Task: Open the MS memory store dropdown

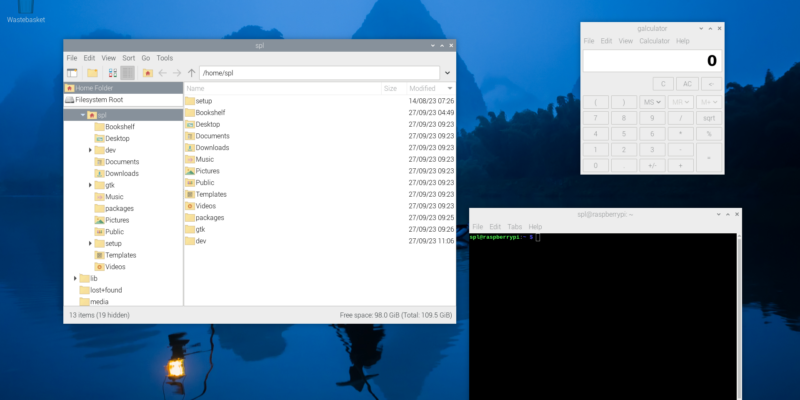Action: pyautogui.click(x=652, y=102)
